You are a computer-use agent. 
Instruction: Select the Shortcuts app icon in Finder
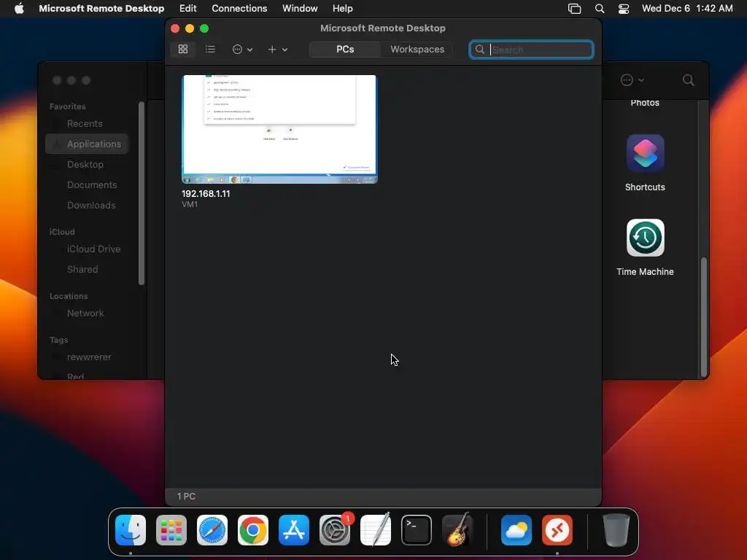tap(645, 153)
